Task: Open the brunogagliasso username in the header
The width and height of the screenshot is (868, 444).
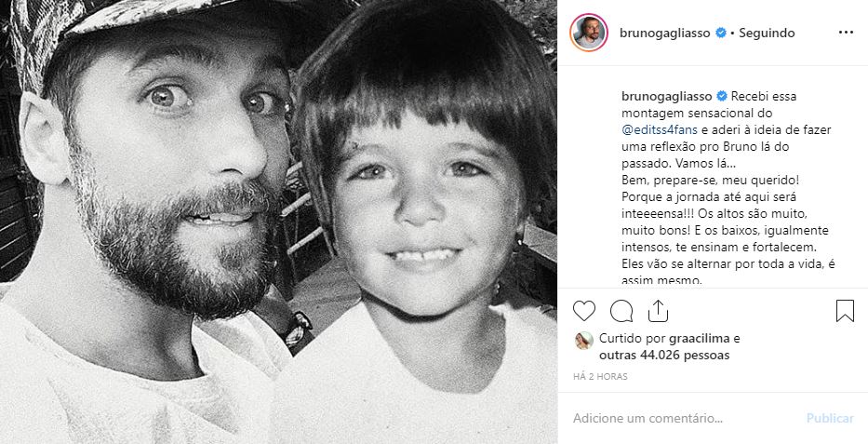Action: pyautogui.click(x=664, y=33)
